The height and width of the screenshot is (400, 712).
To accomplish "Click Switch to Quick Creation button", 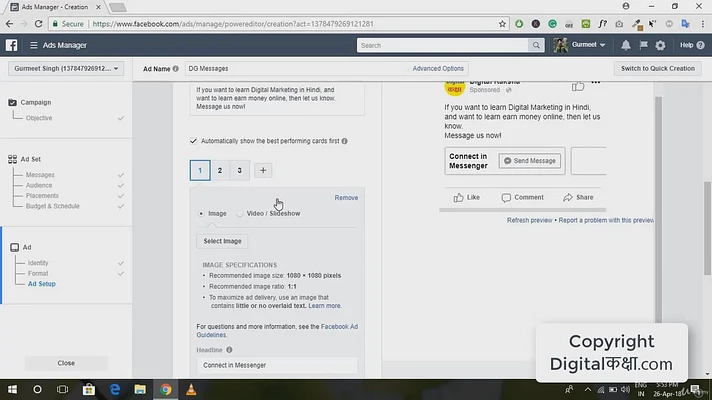I will point(658,69).
